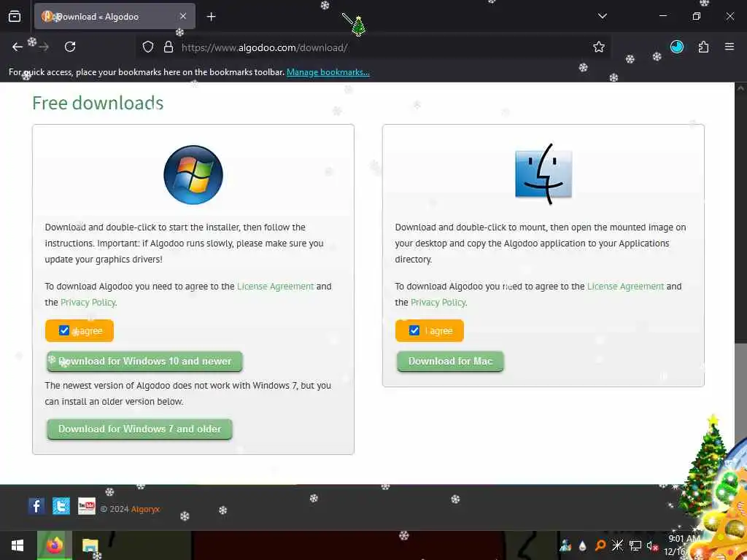This screenshot has height=560, width=747.
Task: Expand the list all tabs chevron
Action: pyautogui.click(x=602, y=16)
